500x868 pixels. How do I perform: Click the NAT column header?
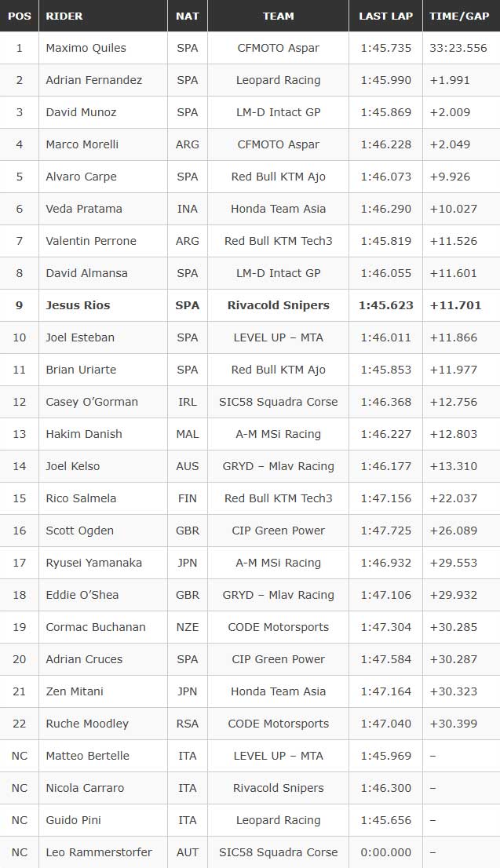pos(188,16)
